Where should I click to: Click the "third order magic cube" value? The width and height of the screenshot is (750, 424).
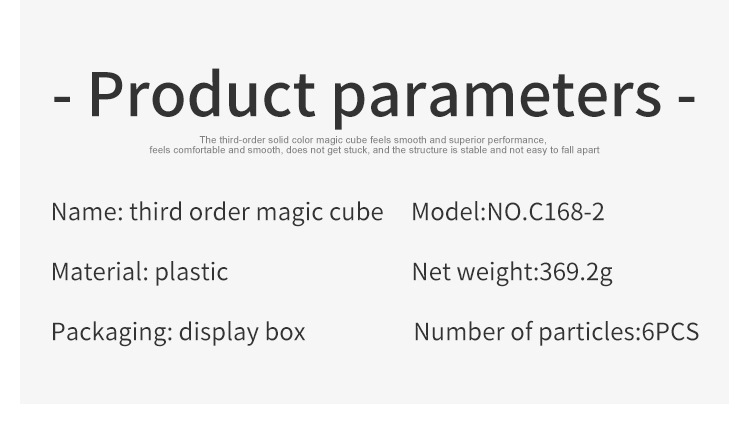tap(256, 212)
